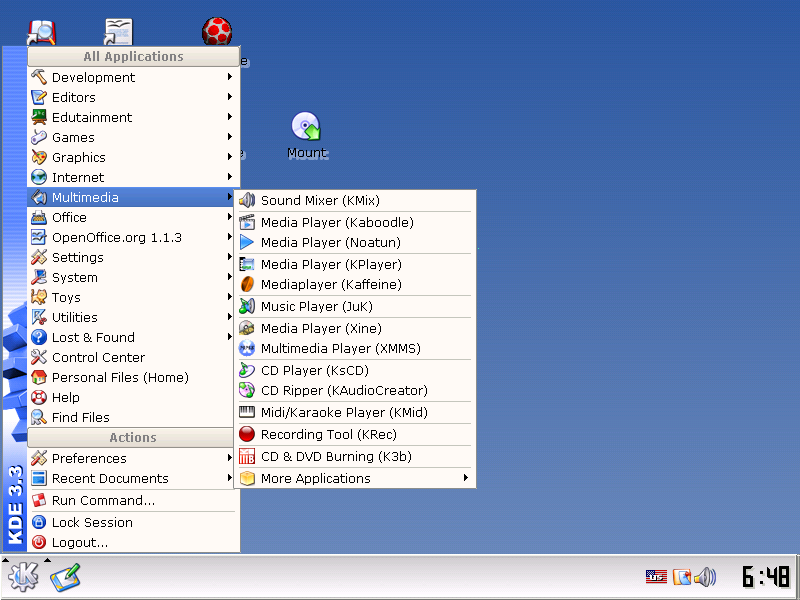Choose Lock Session
800x600 pixels.
[133, 522]
